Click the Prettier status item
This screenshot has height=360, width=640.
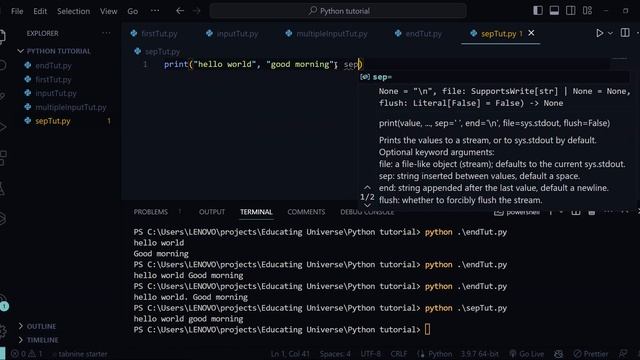coord(591,354)
